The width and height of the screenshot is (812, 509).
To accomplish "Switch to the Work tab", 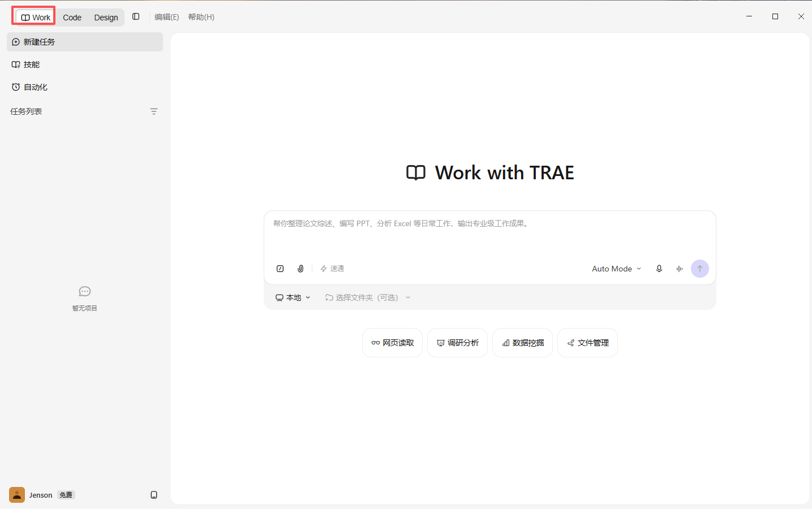I will click(x=36, y=18).
